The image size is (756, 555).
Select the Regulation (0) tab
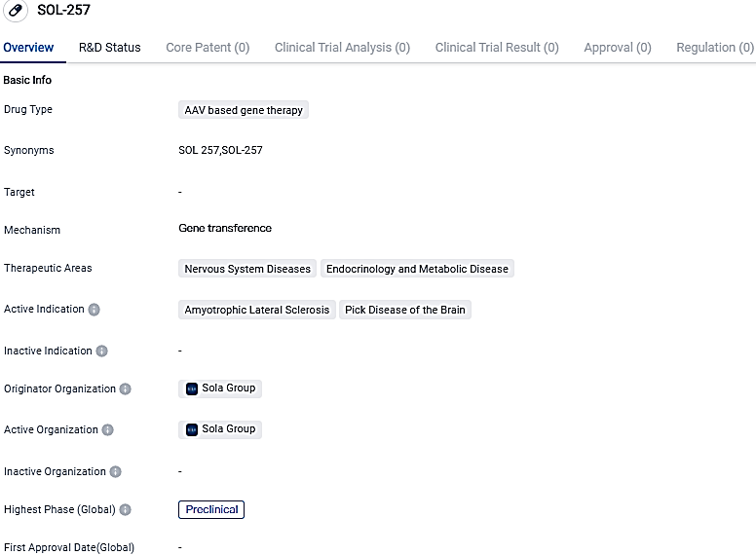715,47
